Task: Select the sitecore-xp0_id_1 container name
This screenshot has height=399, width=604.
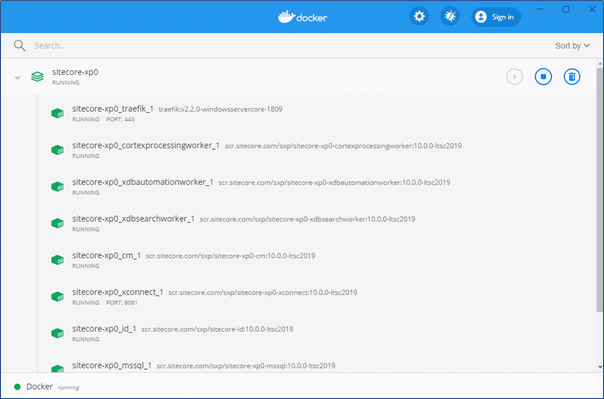Action: (x=104, y=329)
